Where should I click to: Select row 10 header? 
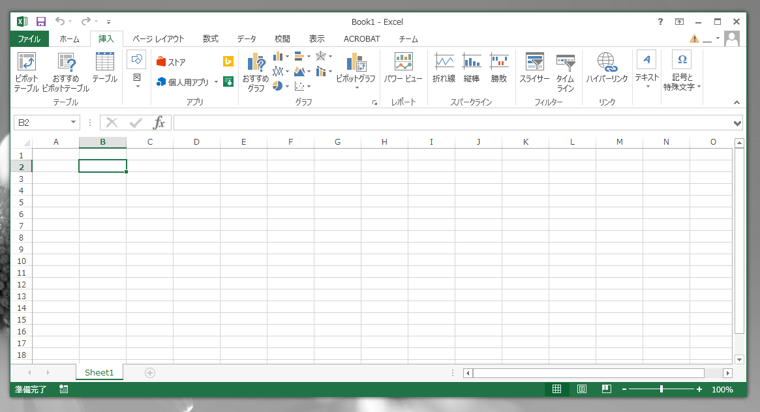[21, 261]
